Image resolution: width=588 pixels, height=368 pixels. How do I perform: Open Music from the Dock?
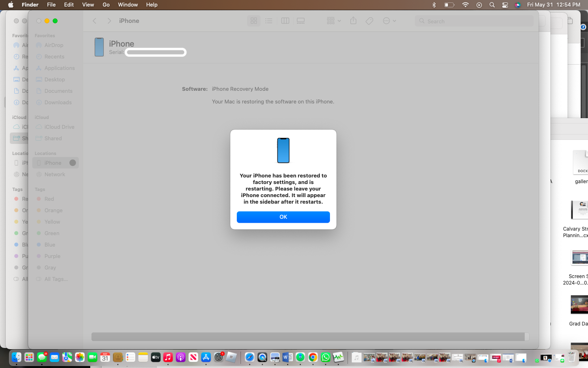(168, 357)
